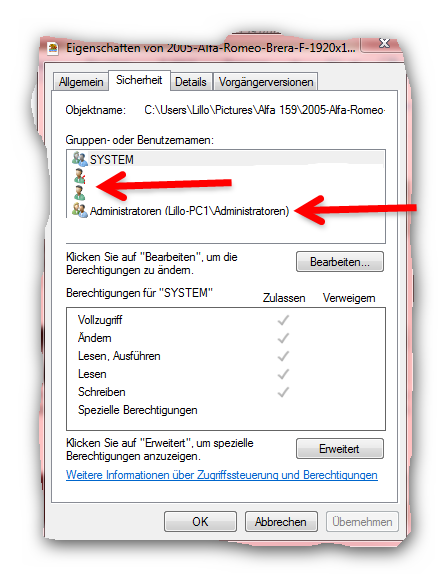Click the Schreiben allow checkmark

(x=283, y=392)
